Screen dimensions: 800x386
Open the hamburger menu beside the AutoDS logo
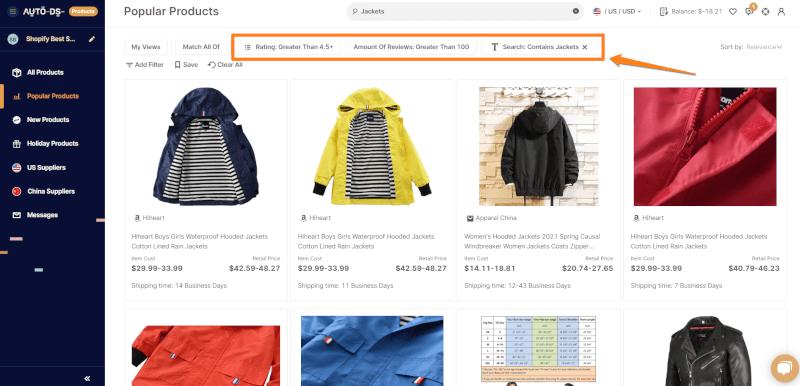tap(13, 11)
